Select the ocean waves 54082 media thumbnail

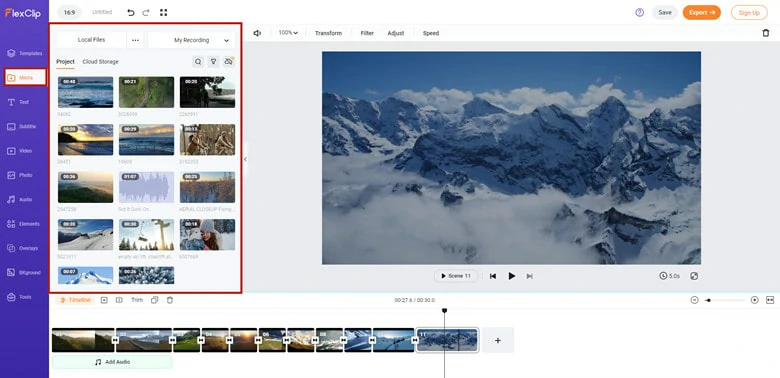tap(85, 92)
